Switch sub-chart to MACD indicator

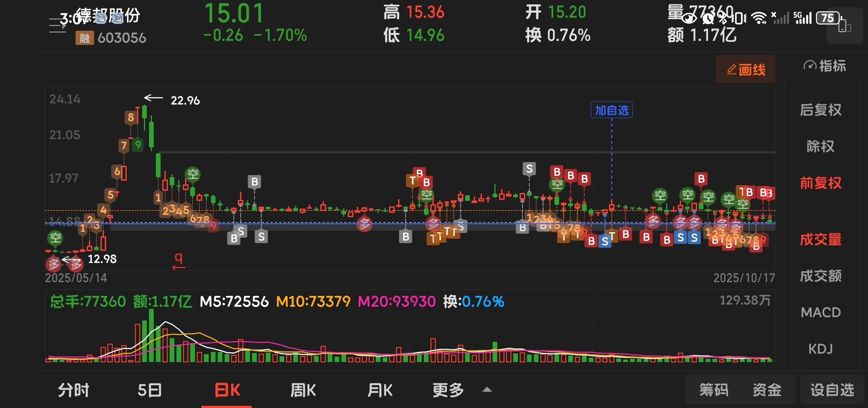(x=820, y=312)
